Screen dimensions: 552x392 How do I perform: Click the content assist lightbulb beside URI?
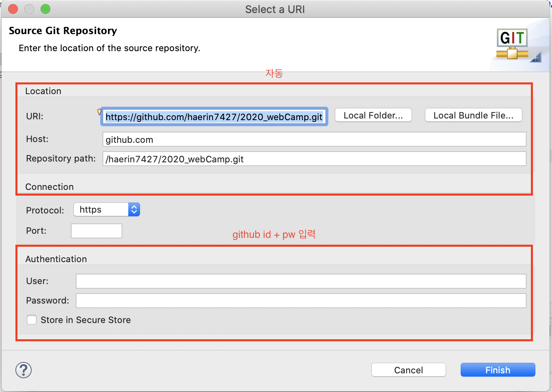[x=99, y=112]
